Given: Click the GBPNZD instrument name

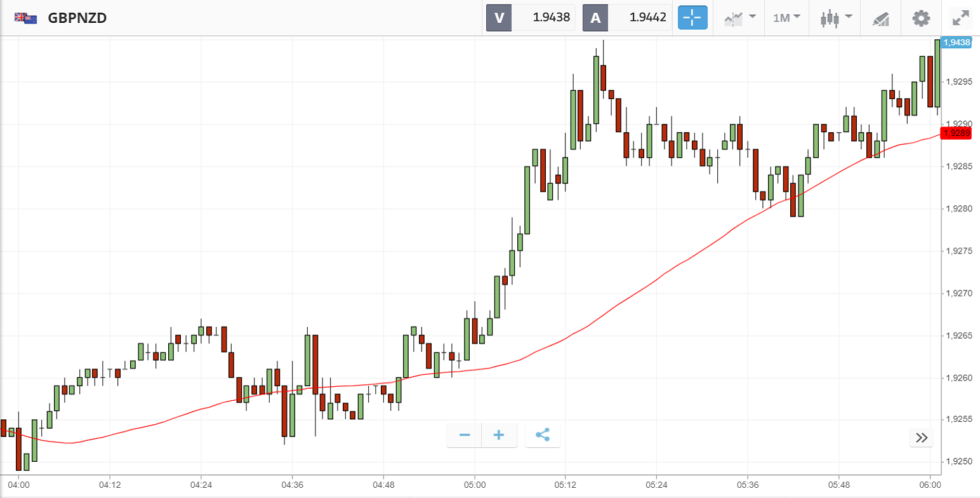Looking at the screenshot, I should 77,18.
